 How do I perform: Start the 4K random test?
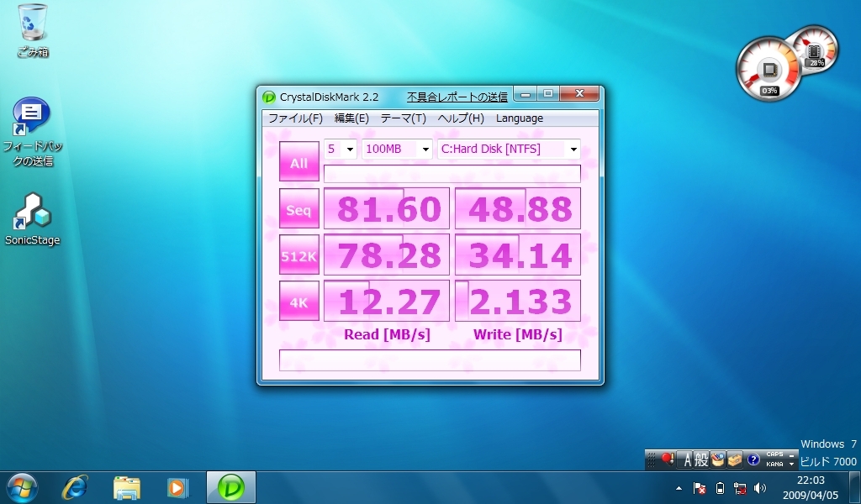[x=299, y=301]
